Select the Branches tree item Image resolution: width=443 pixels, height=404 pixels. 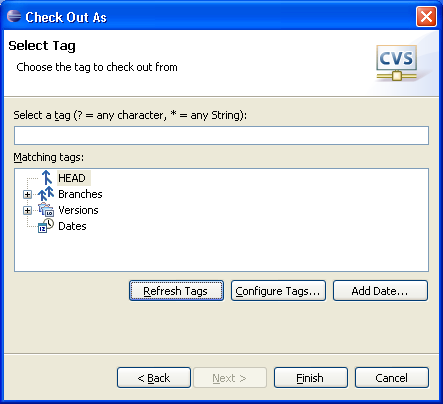[x=80, y=194]
